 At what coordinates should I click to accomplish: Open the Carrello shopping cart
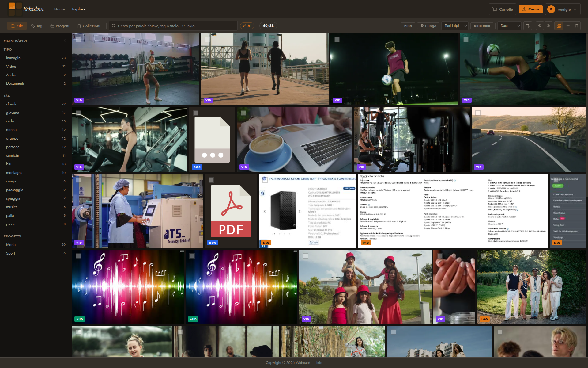click(502, 9)
